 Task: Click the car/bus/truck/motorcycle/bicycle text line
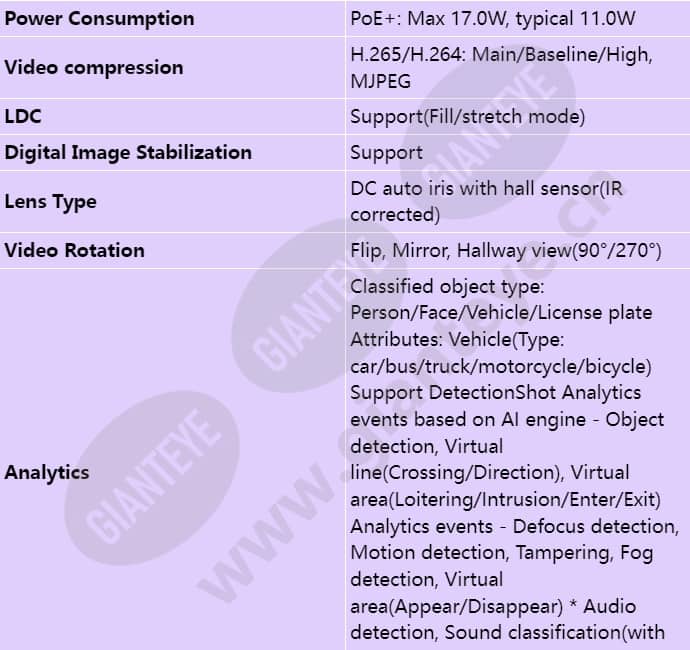pyautogui.click(x=501, y=367)
